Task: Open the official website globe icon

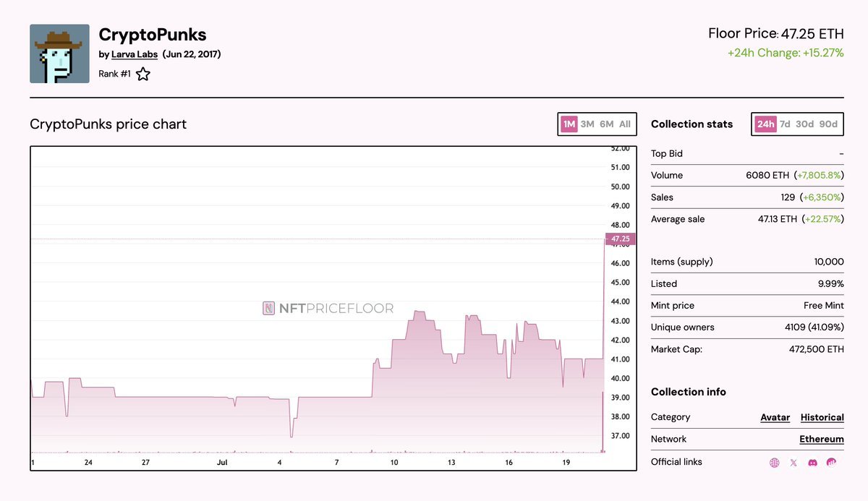Action: point(775,463)
